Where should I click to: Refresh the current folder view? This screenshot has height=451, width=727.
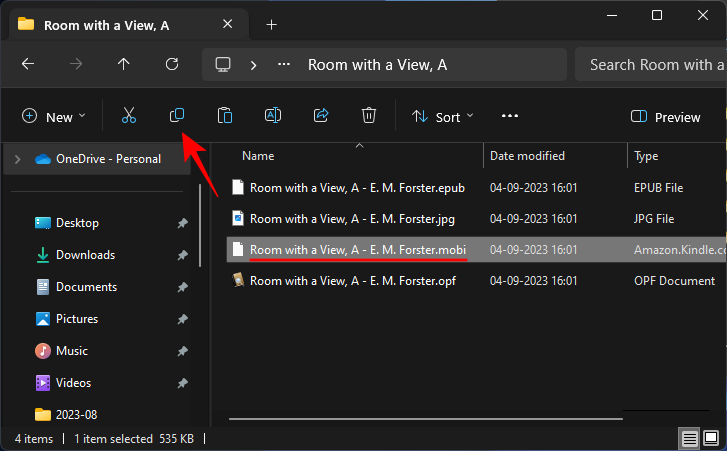(x=172, y=64)
